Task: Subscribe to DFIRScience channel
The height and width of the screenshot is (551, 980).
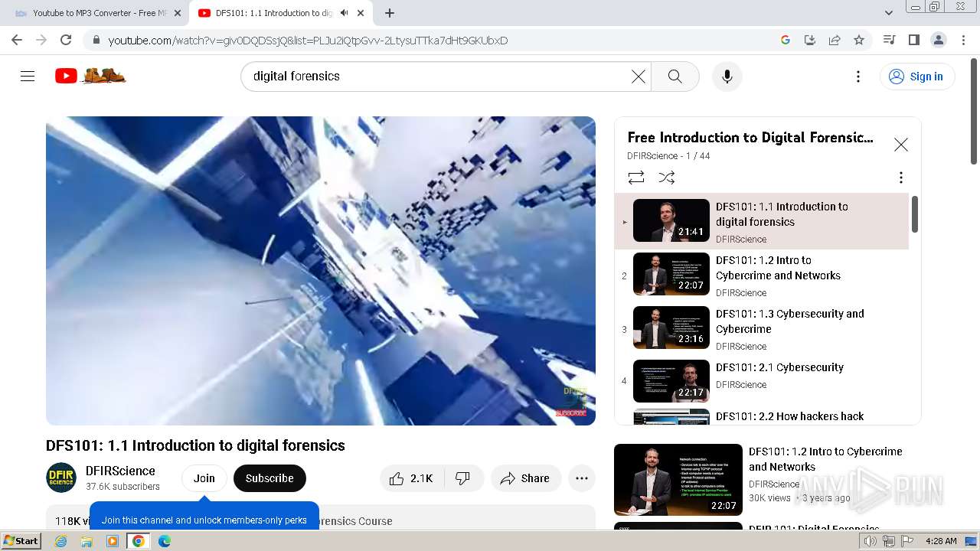Action: (x=269, y=478)
